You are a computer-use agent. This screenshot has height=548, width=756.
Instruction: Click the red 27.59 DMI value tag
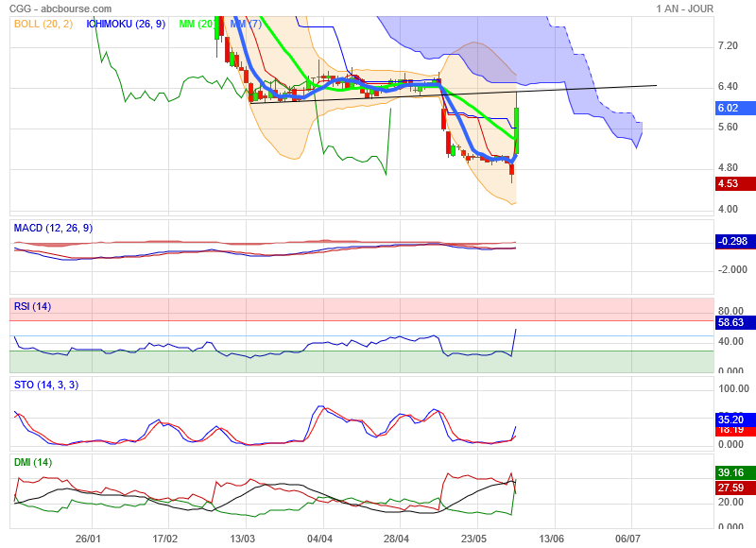(x=735, y=488)
